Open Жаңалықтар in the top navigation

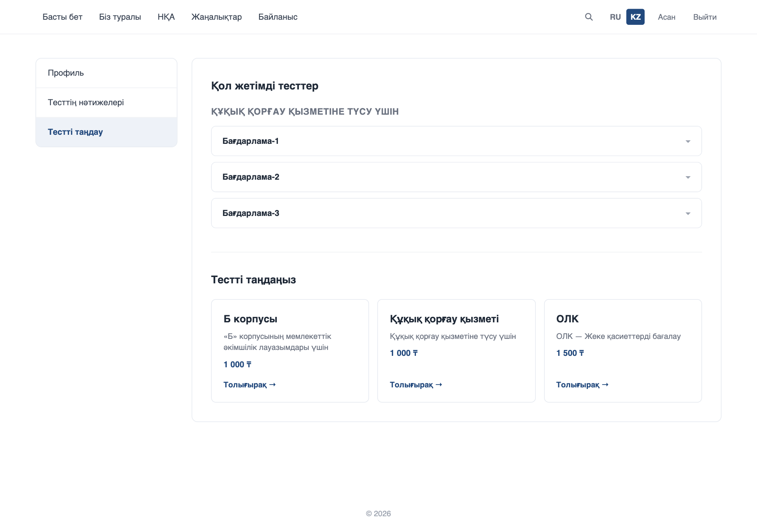216,17
